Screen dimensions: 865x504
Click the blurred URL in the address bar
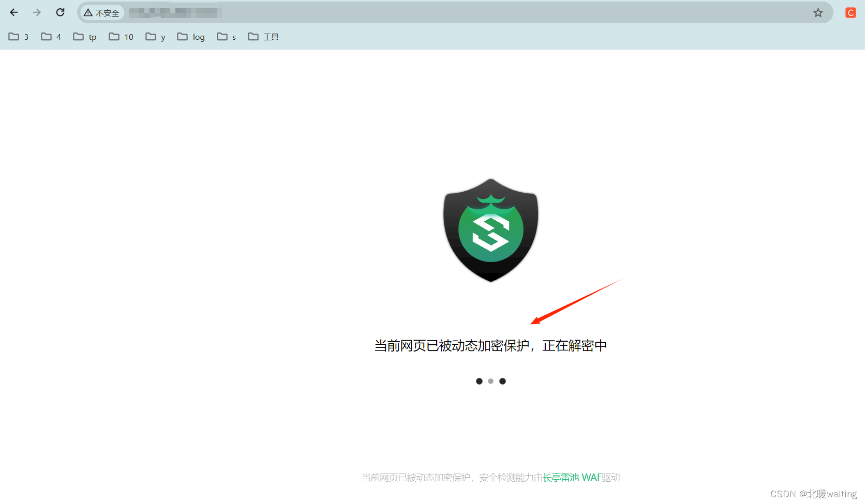(175, 13)
